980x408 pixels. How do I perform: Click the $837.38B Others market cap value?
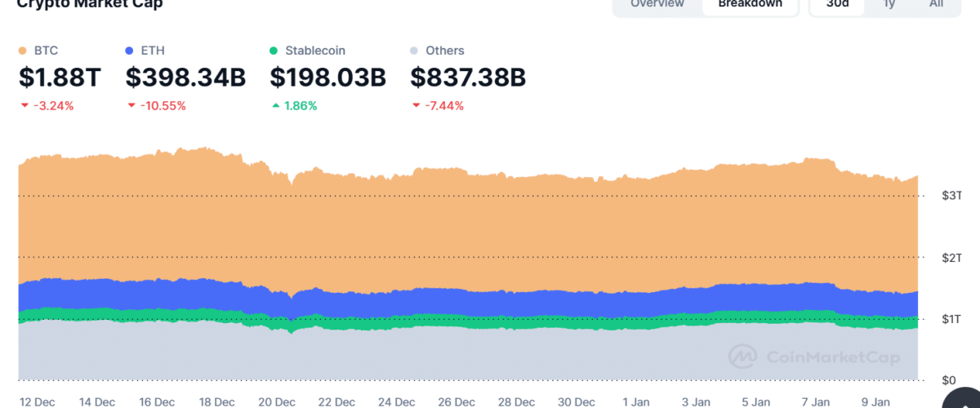(467, 78)
